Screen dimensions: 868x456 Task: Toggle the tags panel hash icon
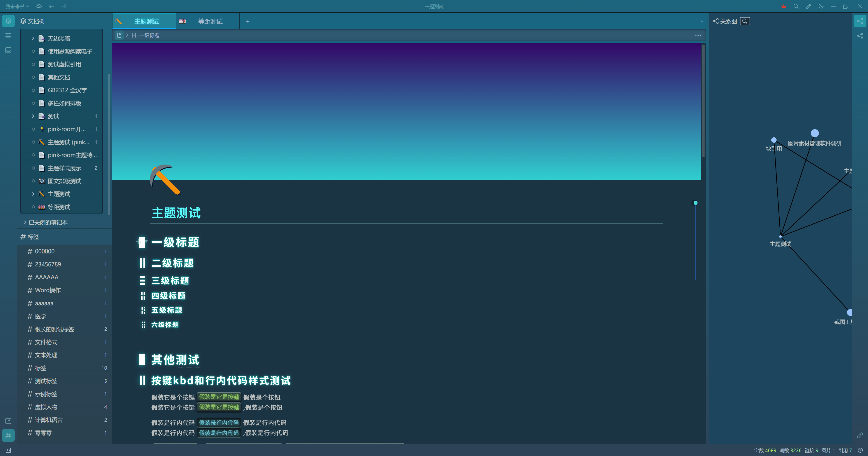(x=8, y=435)
